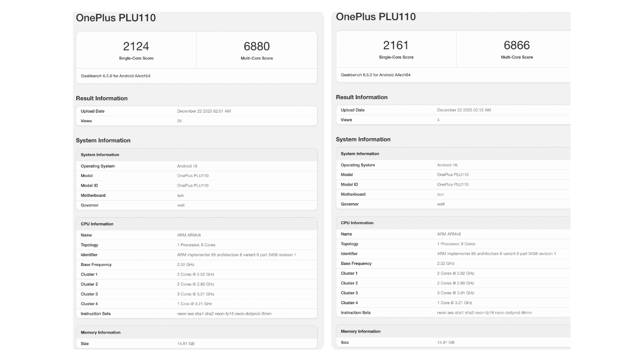
Task: Click the Governor row labeled walt
Action: point(196,205)
